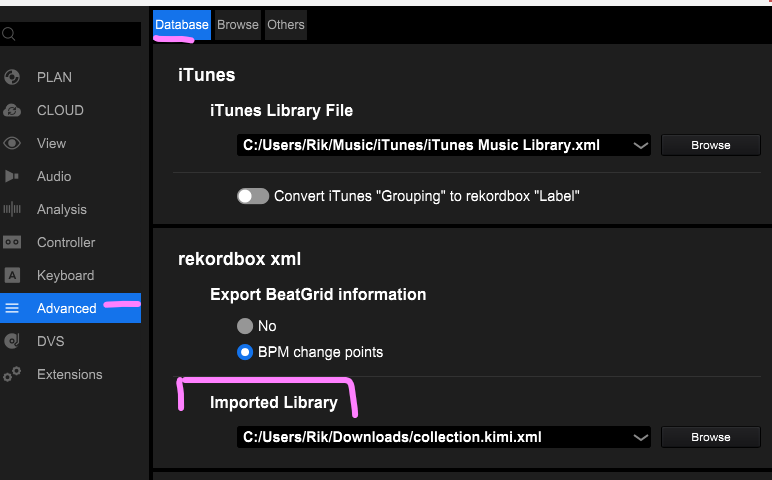Click the search magnifier icon

coord(8,34)
